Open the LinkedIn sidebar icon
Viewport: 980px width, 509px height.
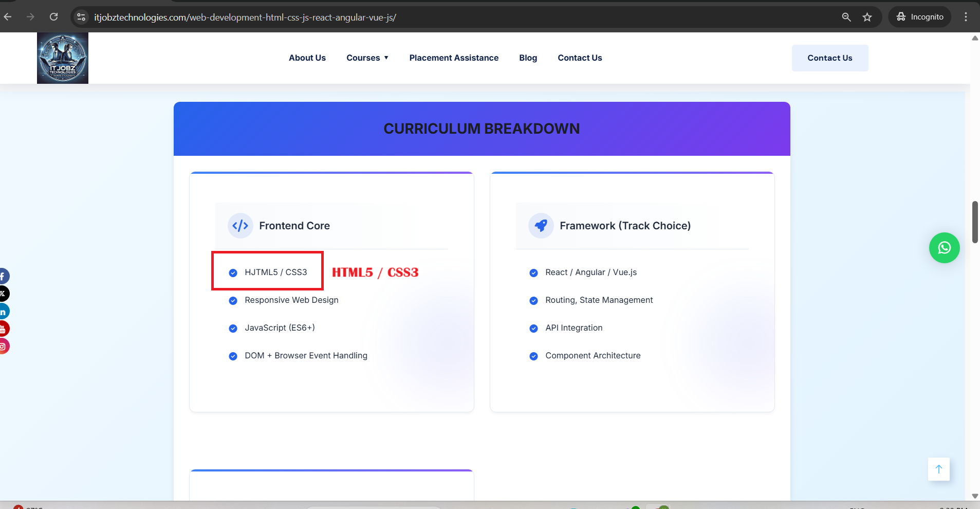tap(3, 312)
